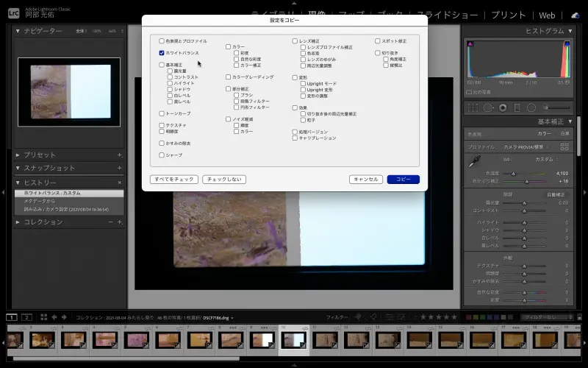The height and width of the screenshot is (368, 588).
Task: Add a new collection with plus icon
Action: tap(120, 222)
